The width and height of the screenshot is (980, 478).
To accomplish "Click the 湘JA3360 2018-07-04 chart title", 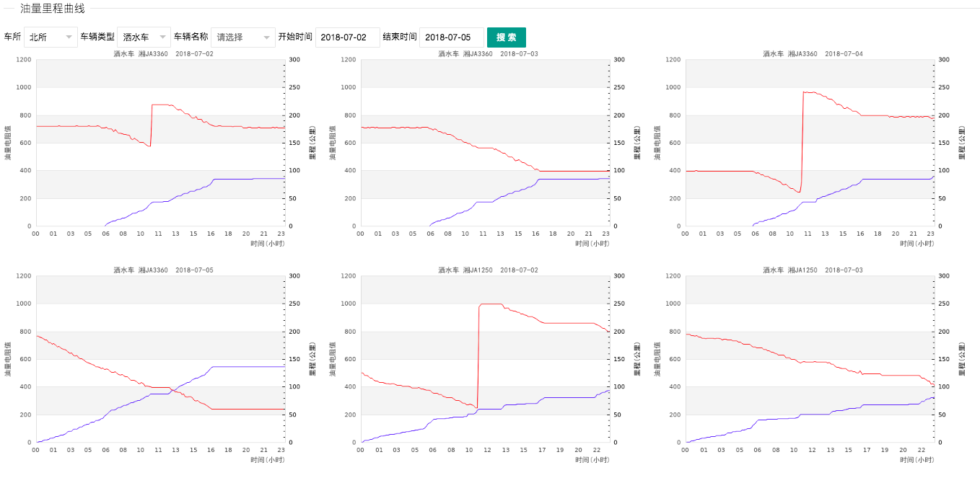I will click(810, 53).
